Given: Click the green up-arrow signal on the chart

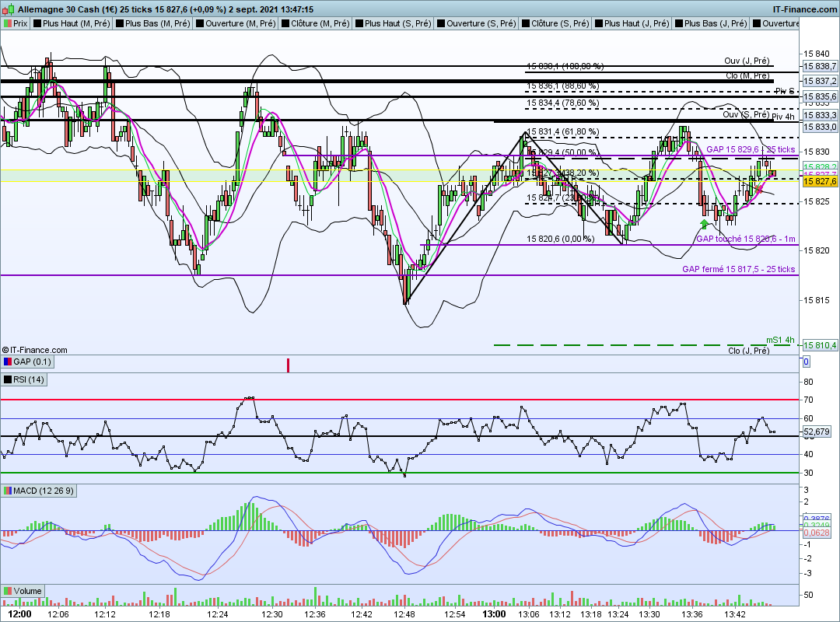Looking at the screenshot, I should 705,224.
